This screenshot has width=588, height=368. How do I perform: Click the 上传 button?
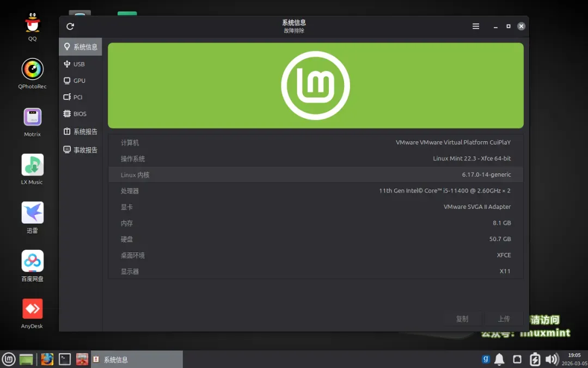pos(504,319)
